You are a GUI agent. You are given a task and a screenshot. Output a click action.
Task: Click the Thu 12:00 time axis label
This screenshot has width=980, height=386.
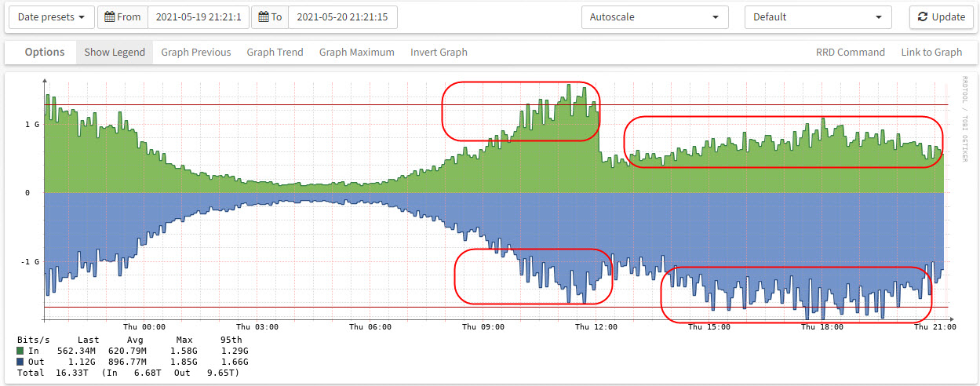pyautogui.click(x=596, y=327)
